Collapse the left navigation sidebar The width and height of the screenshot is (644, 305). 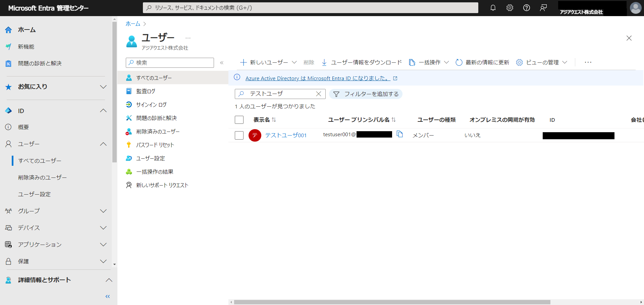tap(108, 296)
